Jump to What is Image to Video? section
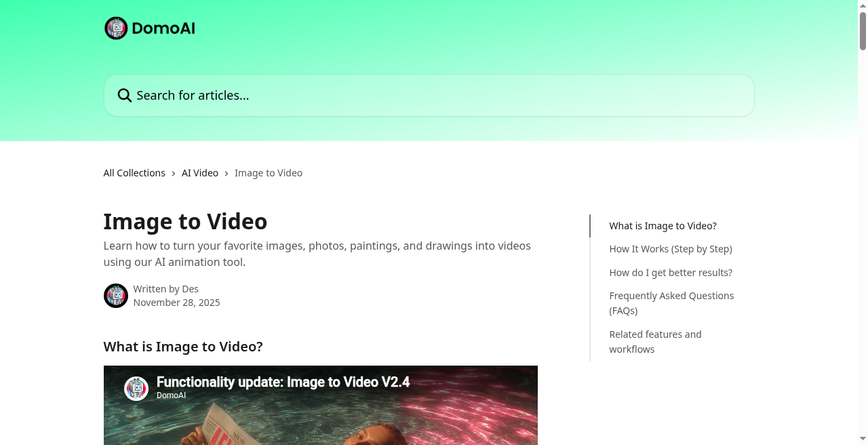Viewport: 868px width, 445px height. coord(663,226)
